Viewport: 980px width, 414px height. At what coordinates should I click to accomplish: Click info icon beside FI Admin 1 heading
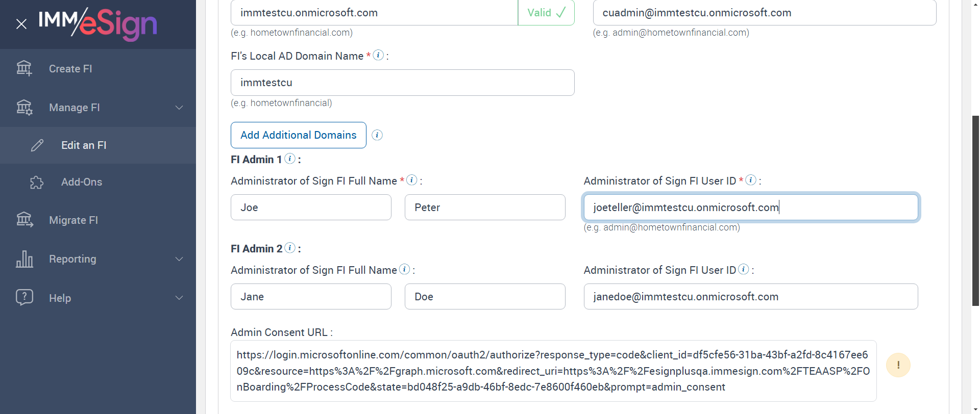(290, 159)
